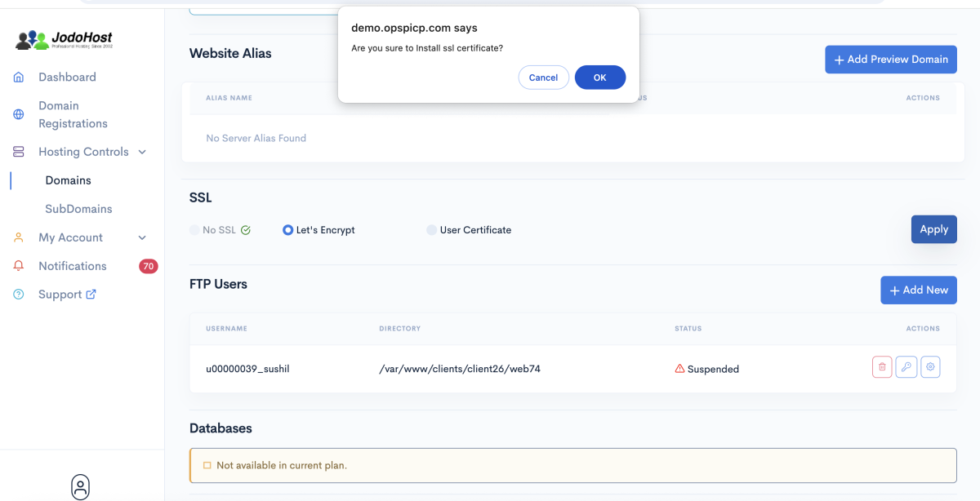Open My Account menu
Screen dimensions: 980x501
click(x=70, y=237)
